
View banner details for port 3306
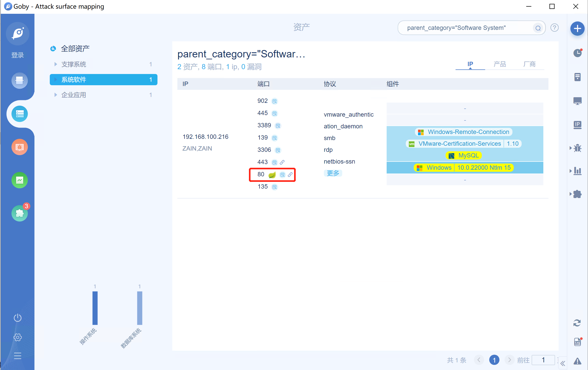(278, 150)
